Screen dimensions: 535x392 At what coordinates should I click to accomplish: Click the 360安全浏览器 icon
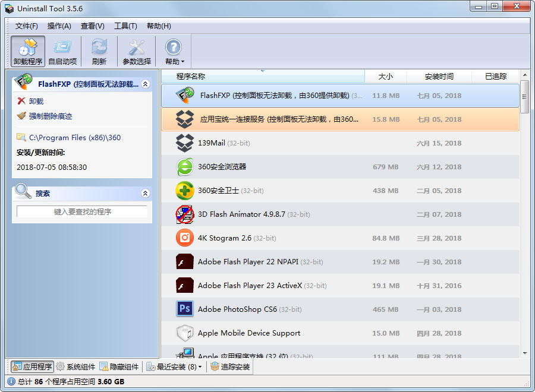point(185,167)
